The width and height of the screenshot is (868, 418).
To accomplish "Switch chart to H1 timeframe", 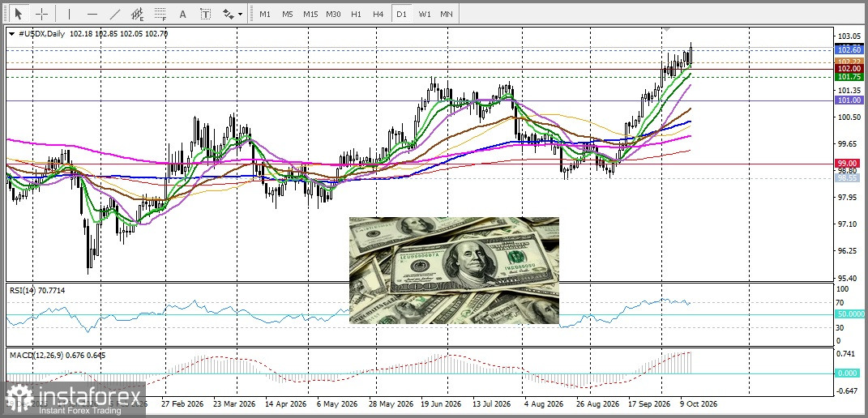I will tap(356, 14).
